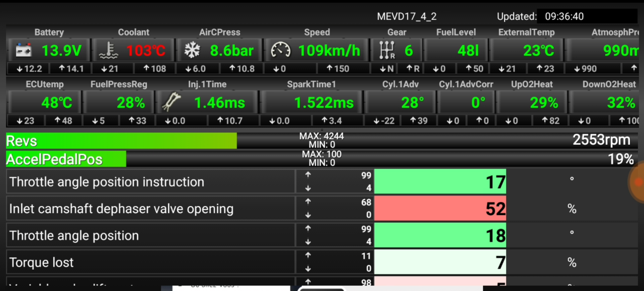Tap the battery icon in Battery gauge
The width and height of the screenshot is (644, 291).
coord(23,51)
